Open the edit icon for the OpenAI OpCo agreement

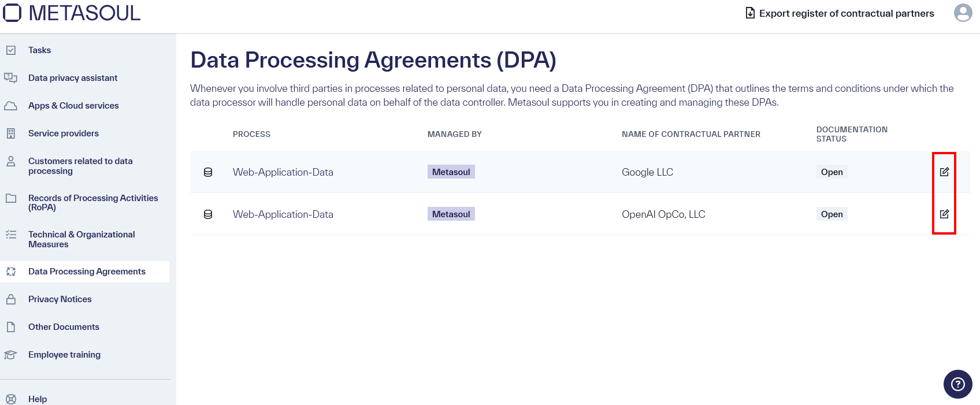pos(944,214)
